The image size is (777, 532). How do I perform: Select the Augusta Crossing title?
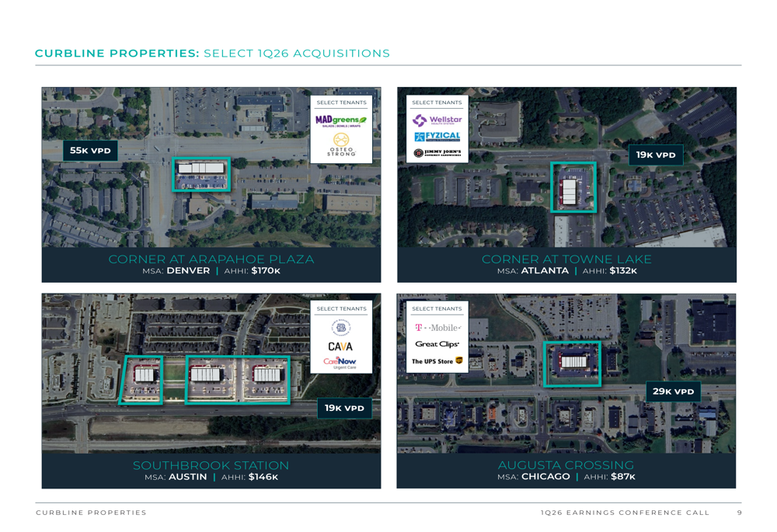[566, 465]
